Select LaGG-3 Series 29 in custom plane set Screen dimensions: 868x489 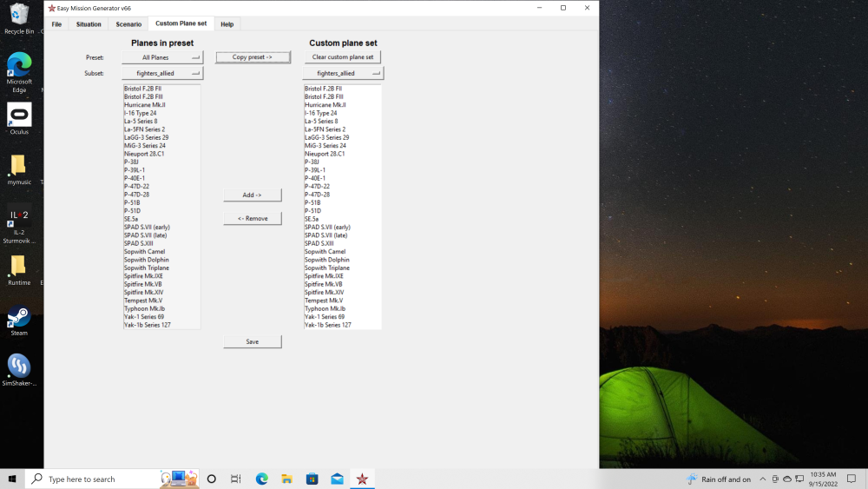(x=326, y=137)
